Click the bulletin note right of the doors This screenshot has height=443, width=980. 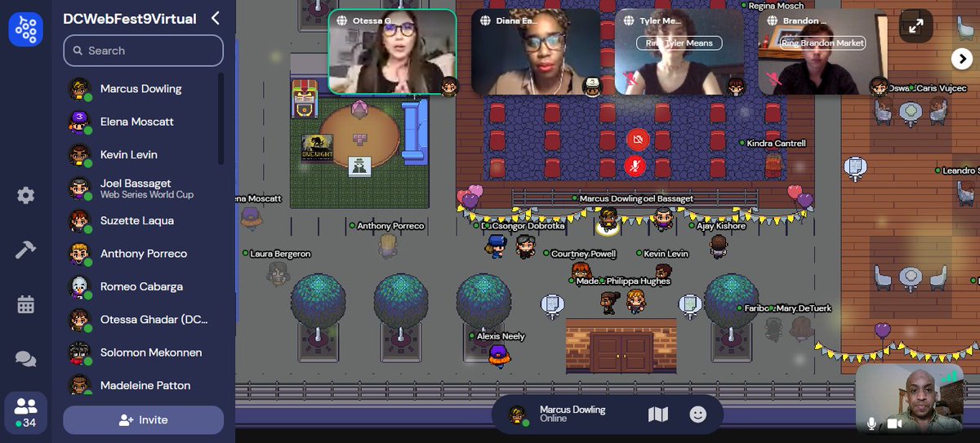[690, 306]
